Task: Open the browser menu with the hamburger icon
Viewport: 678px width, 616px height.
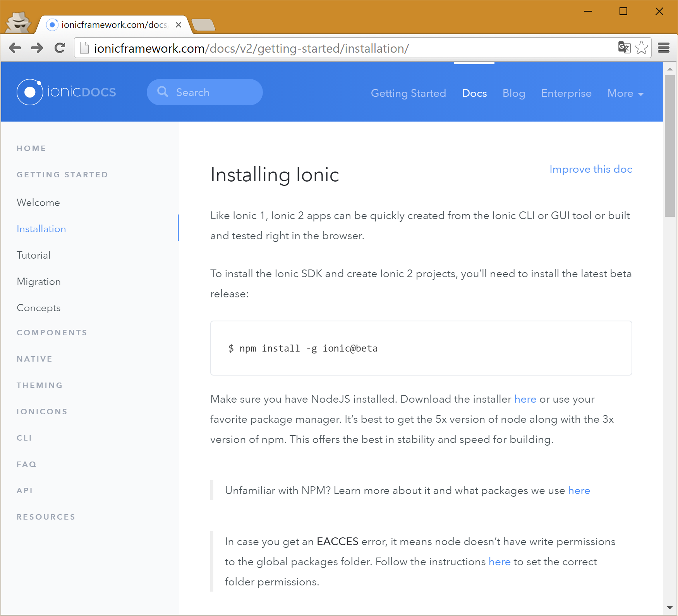Action: click(664, 48)
